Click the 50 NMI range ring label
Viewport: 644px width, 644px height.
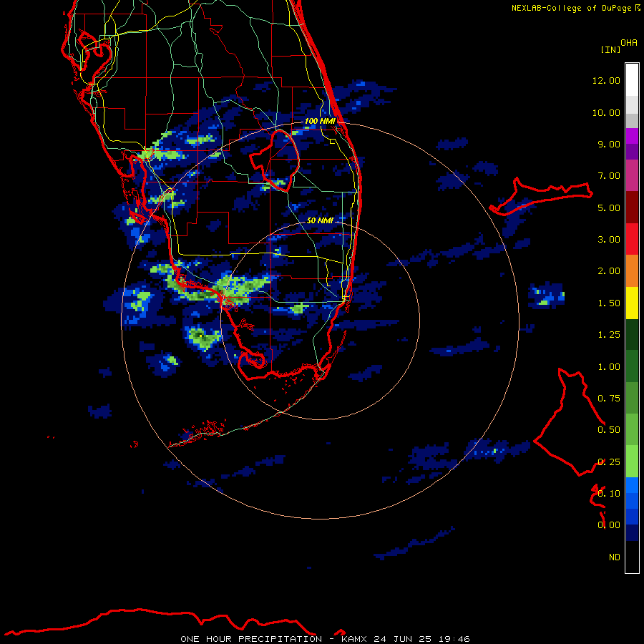(320, 220)
